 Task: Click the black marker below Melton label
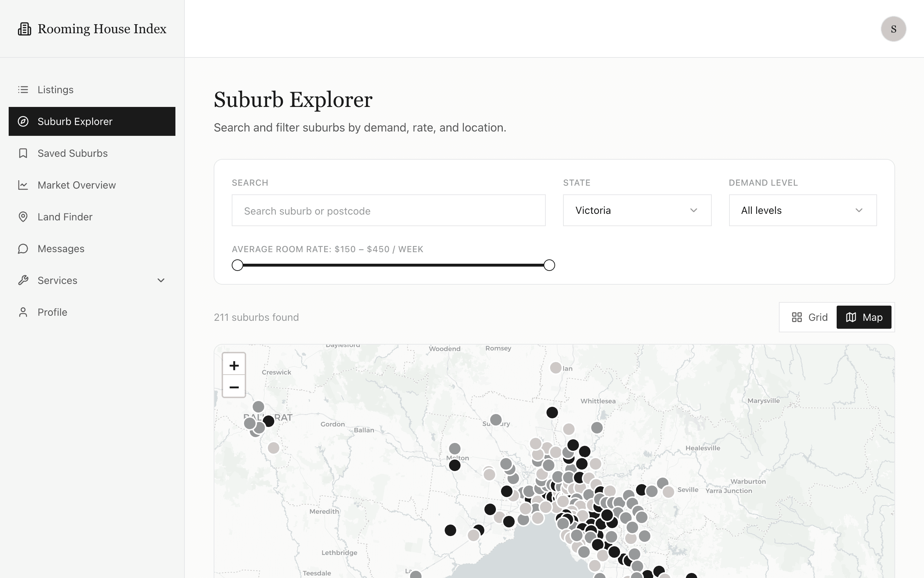454,465
